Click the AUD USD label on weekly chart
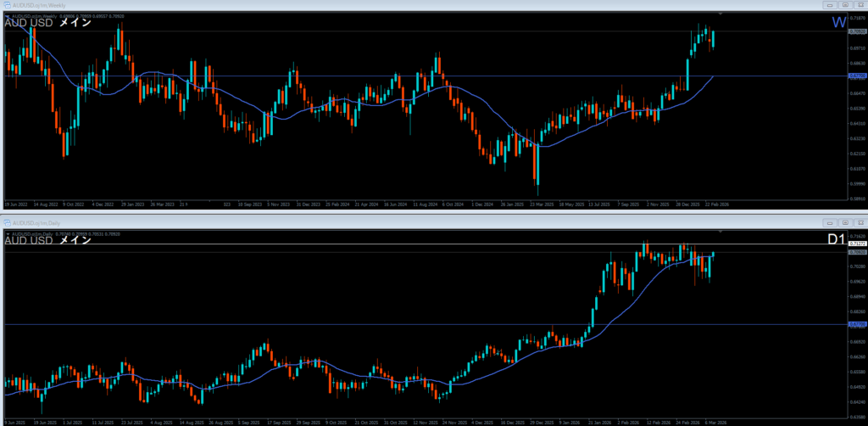 [29, 23]
